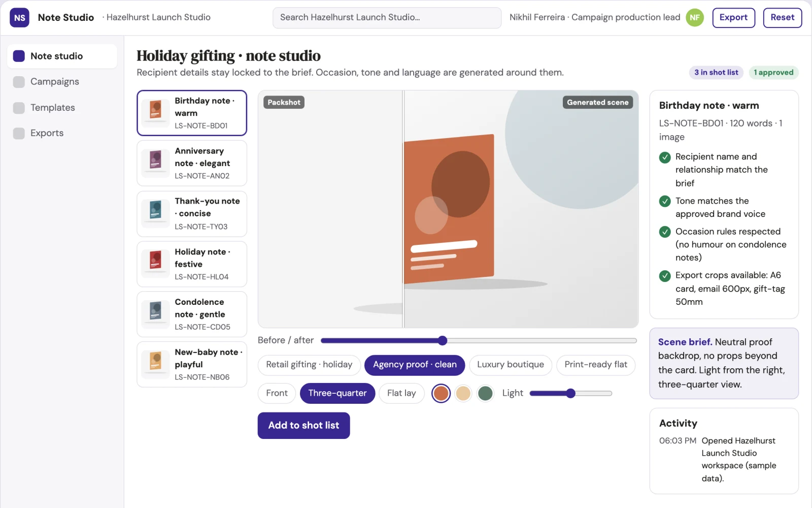The height and width of the screenshot is (508, 812).
Task: Select the Holiday note festive card
Action: point(192,264)
